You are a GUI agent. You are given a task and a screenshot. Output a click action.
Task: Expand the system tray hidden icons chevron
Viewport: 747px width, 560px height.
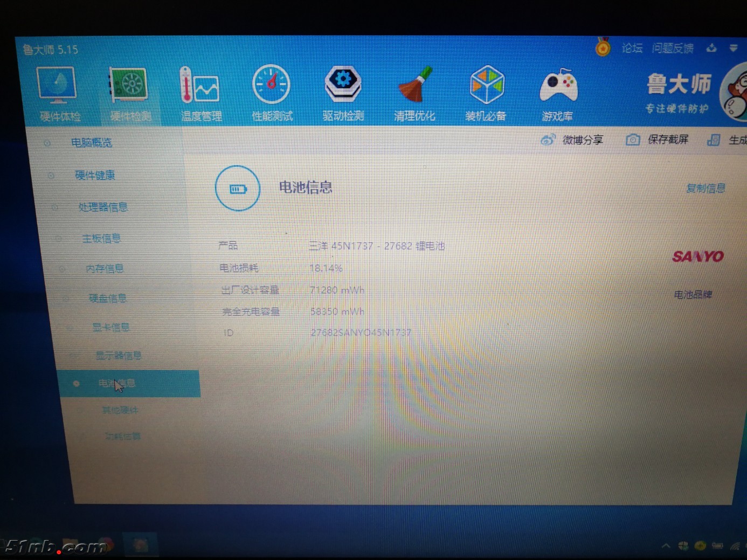(x=666, y=546)
